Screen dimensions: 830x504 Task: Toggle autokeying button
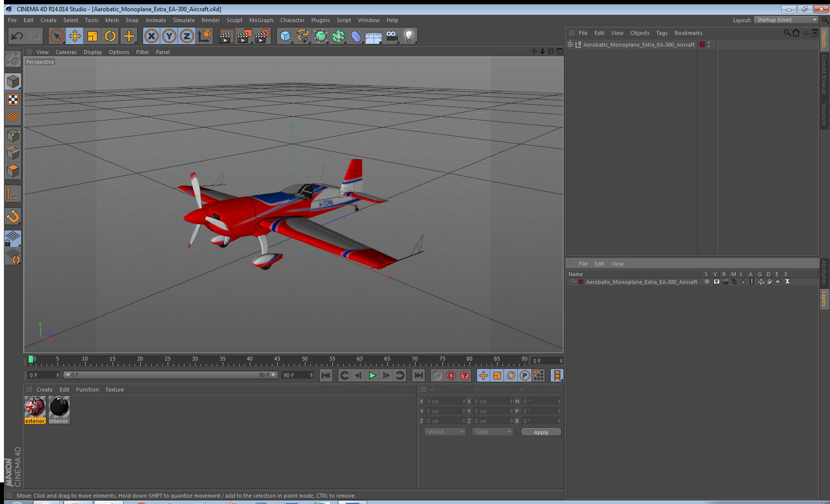coord(451,375)
